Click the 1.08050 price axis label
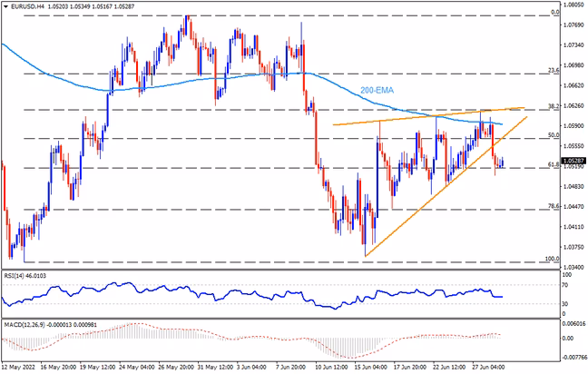 574,5
